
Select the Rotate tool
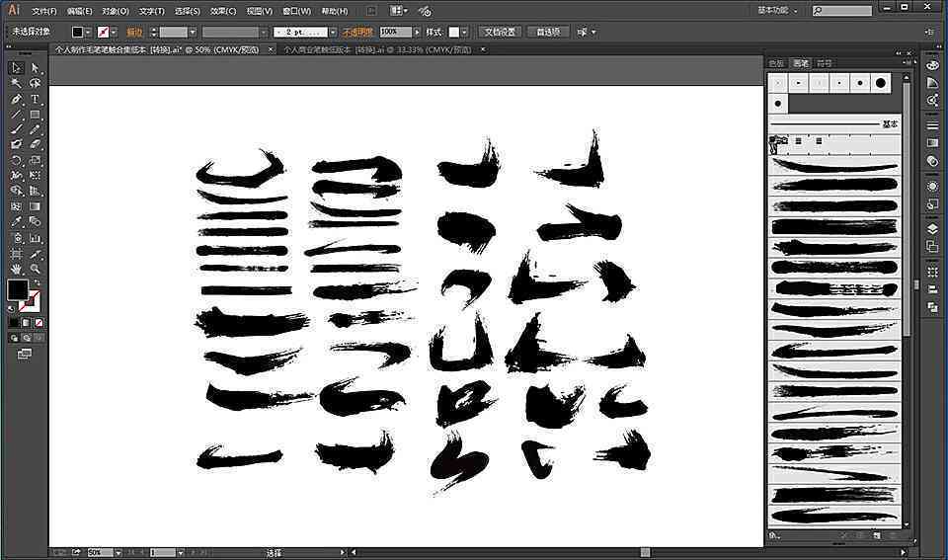[17, 160]
